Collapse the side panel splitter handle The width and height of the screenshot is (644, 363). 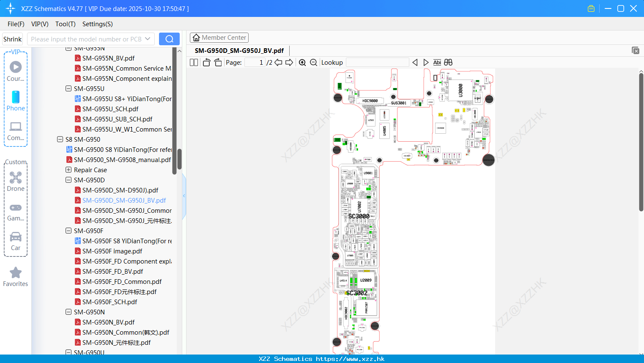tap(184, 196)
